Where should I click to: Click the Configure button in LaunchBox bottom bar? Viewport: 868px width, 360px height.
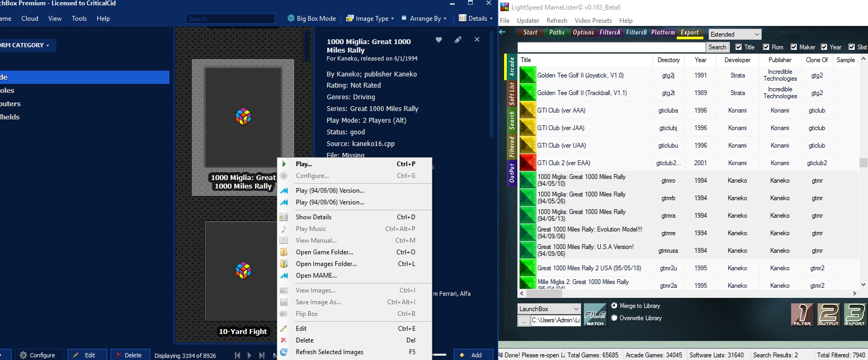click(x=38, y=355)
